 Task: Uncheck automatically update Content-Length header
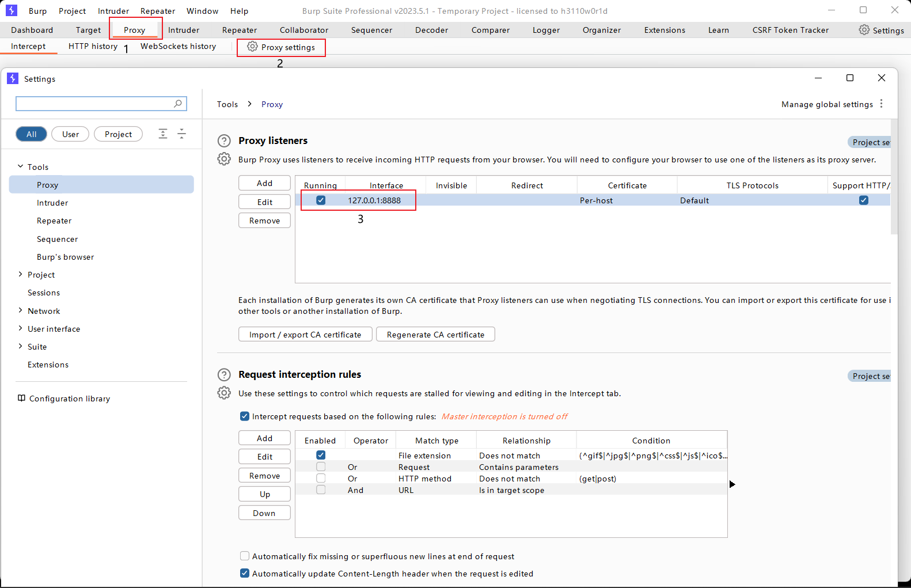(x=245, y=574)
